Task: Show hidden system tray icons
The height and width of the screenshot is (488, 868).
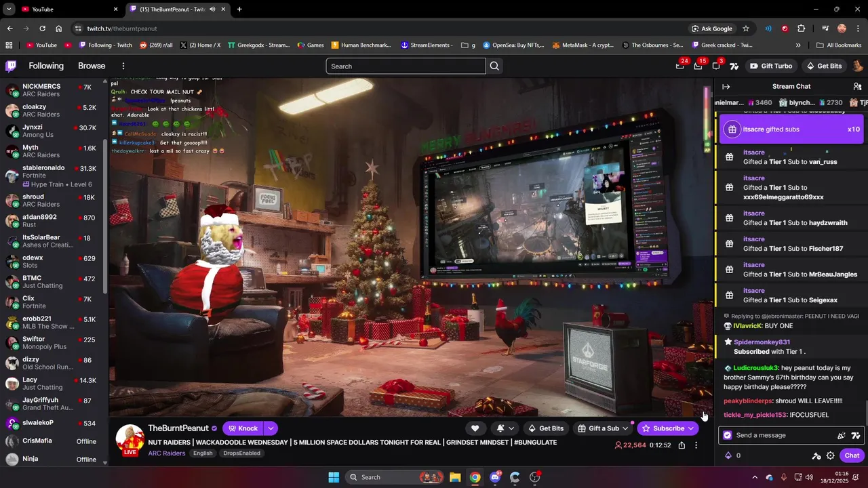Action: 755,477
